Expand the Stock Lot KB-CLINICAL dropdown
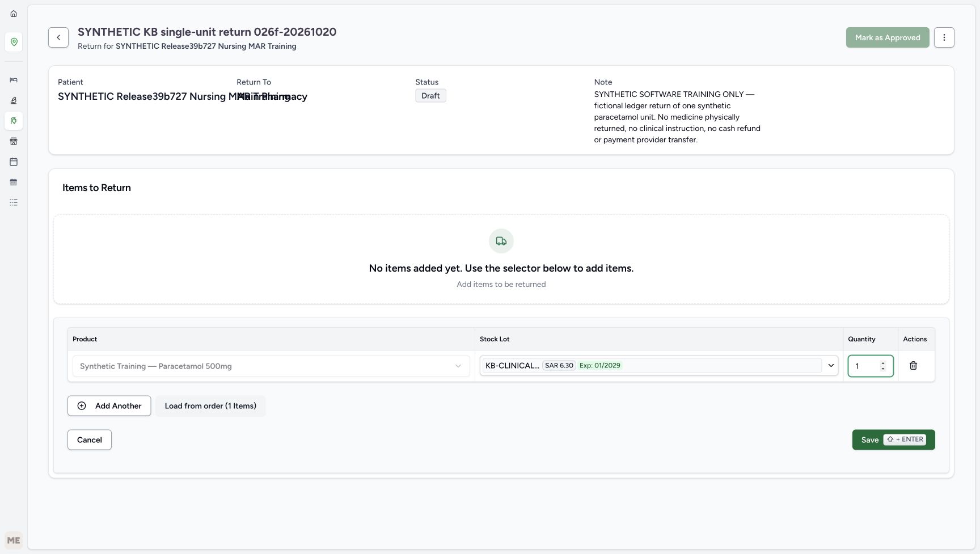Image resolution: width=980 pixels, height=554 pixels. coord(659,366)
